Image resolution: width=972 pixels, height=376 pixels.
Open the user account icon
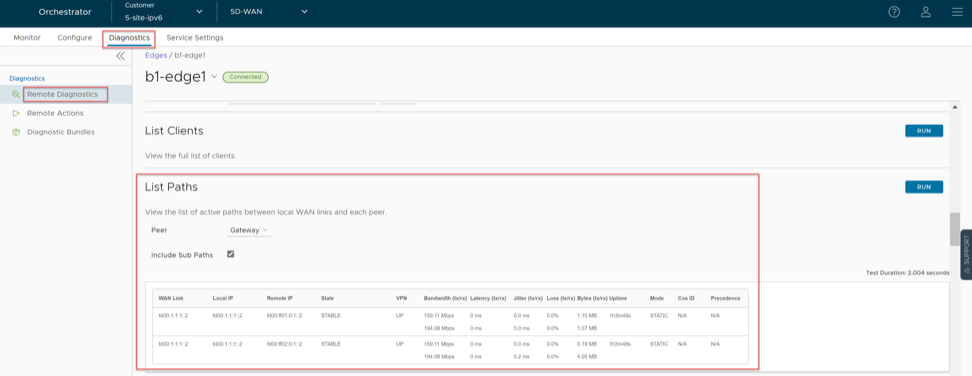(x=926, y=12)
